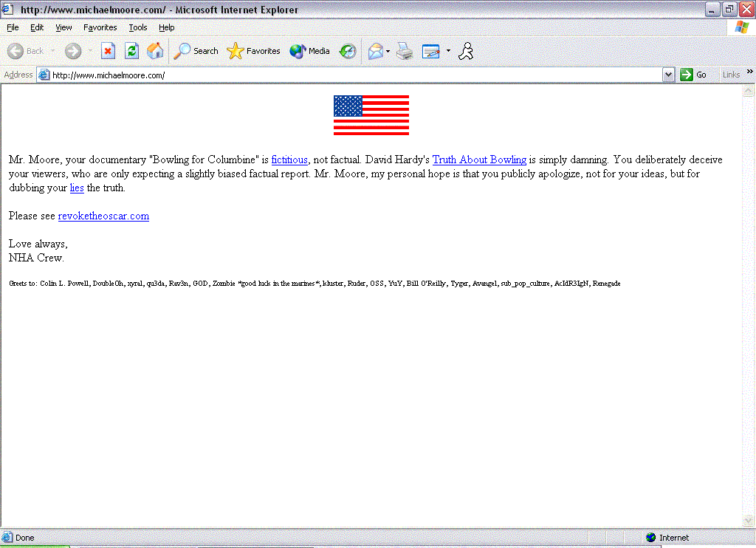Expand the Edit button dropdown arrow
Viewport: 756px width, 548px height.
click(448, 51)
